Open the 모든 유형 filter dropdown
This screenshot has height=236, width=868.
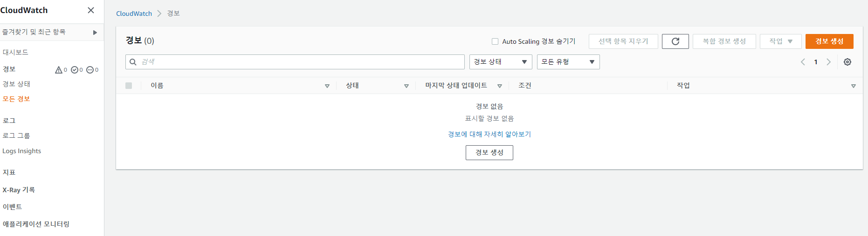coord(568,62)
